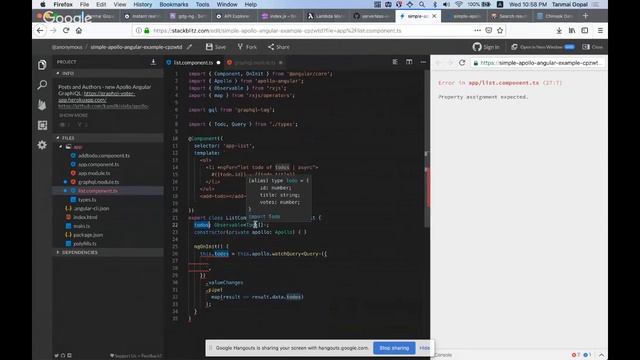
Task: Expand the DEPENDENCIES section
Action: click(108, 252)
